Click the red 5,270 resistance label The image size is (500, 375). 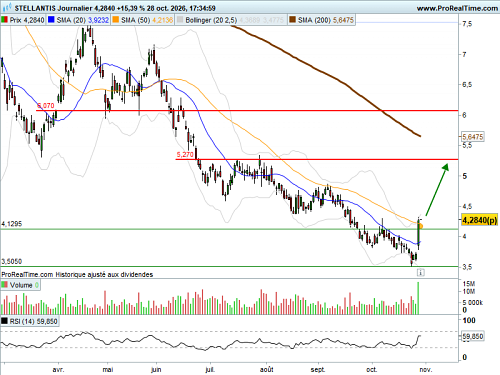(185, 155)
